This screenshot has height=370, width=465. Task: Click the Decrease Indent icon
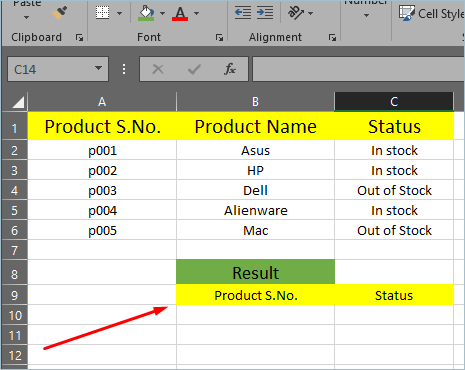[x=243, y=13]
